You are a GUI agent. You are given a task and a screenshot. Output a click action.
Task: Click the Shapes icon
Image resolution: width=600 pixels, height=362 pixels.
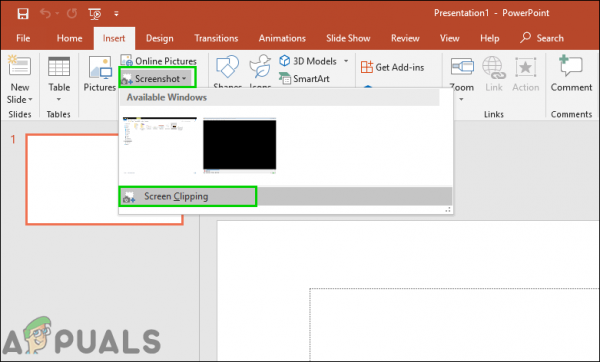[x=227, y=67]
